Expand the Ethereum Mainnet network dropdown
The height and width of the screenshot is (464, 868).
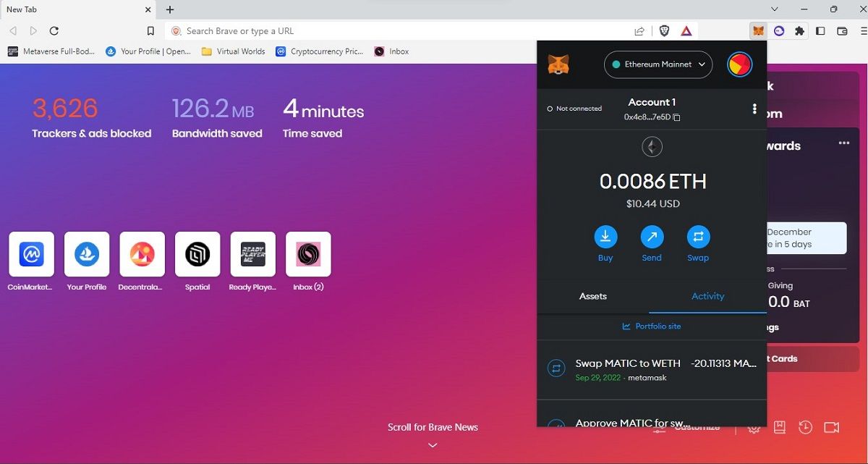658,64
